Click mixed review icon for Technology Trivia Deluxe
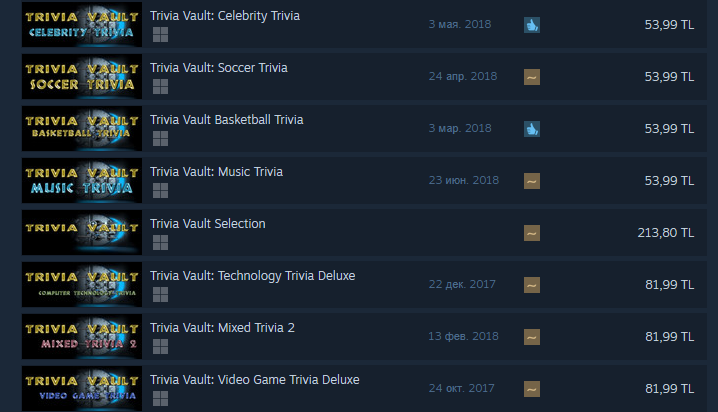The image size is (718, 412). [x=532, y=285]
